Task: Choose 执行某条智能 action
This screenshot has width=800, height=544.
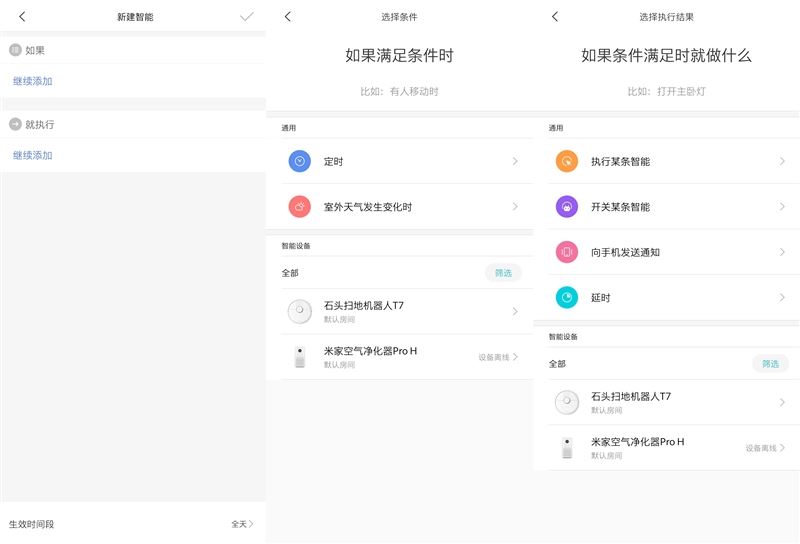Action: pyautogui.click(x=667, y=161)
